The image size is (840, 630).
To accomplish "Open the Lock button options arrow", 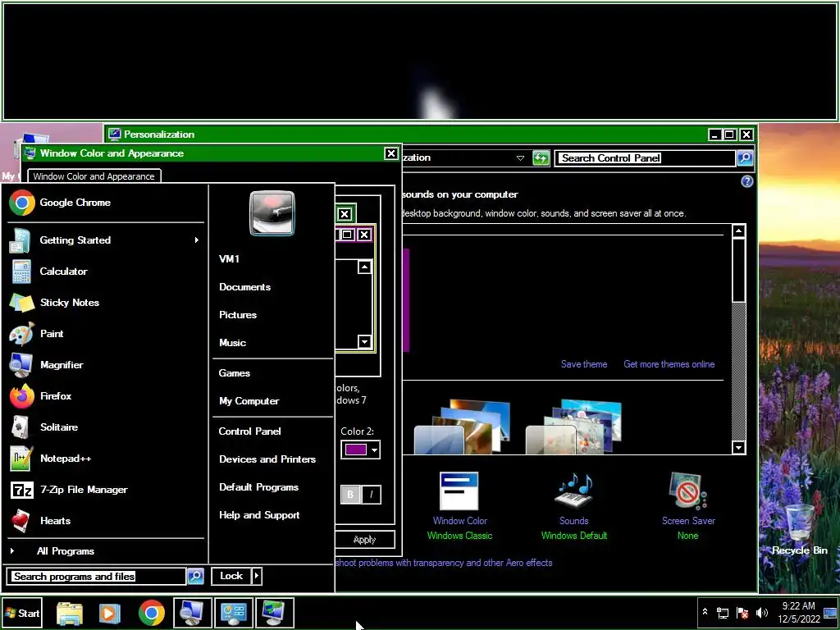I will click(257, 576).
